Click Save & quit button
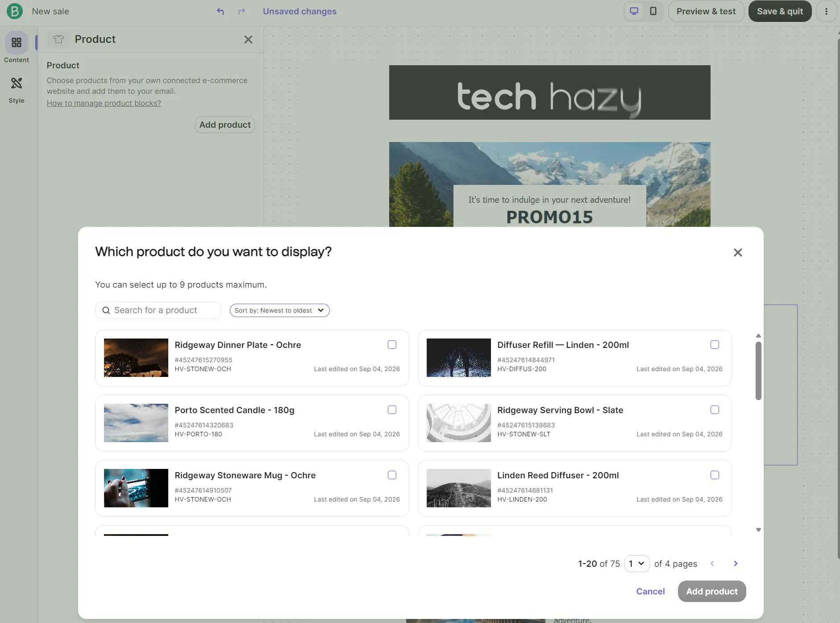 780,11
